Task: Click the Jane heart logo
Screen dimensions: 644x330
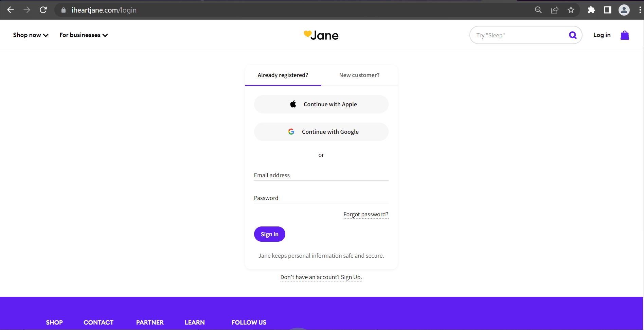Action: (x=321, y=35)
